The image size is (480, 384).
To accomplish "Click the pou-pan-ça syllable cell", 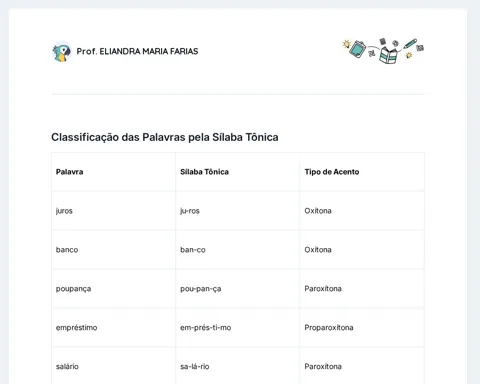I will 238,289.
